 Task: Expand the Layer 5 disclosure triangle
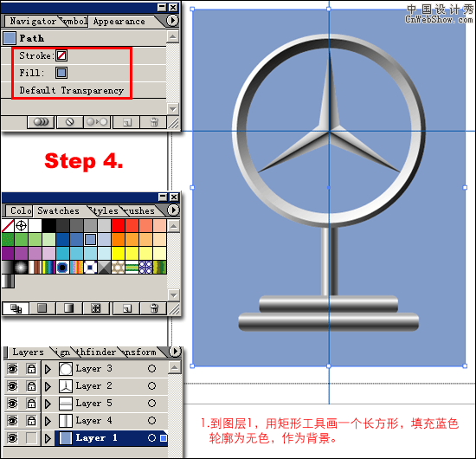(48, 404)
